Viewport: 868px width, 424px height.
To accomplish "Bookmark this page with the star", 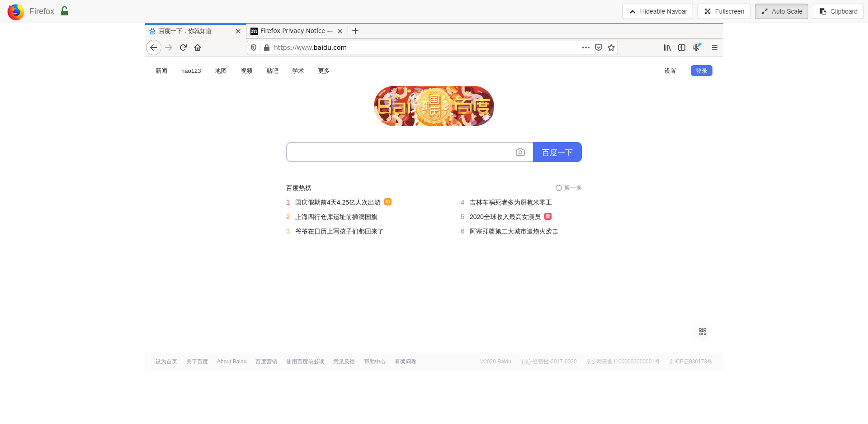I will coord(611,48).
